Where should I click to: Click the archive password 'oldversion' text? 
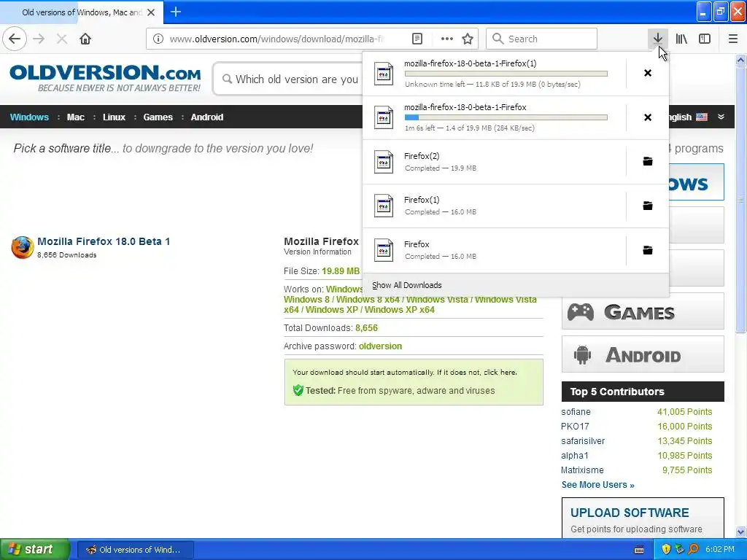coord(380,346)
